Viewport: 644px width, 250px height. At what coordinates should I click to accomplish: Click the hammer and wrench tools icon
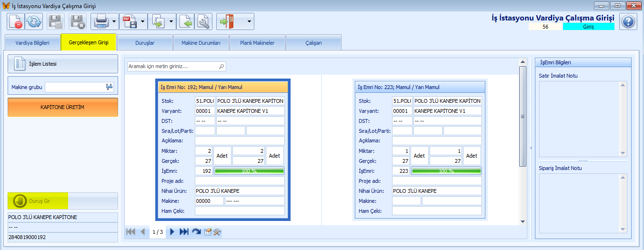click(x=217, y=232)
